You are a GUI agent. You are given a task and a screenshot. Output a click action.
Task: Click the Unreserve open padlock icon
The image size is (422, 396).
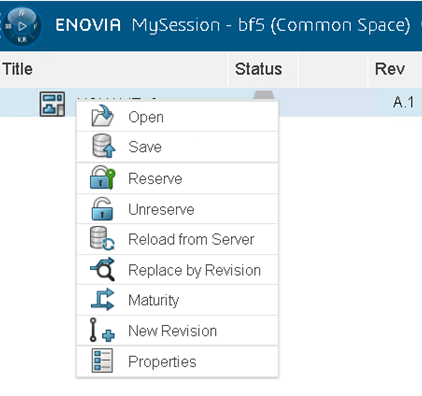pyautogui.click(x=102, y=209)
